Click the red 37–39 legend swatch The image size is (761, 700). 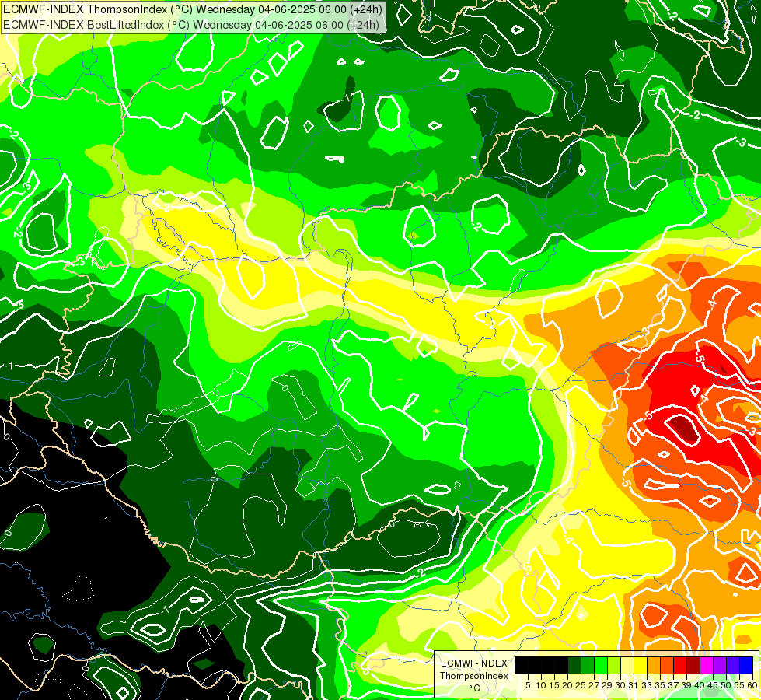click(680, 666)
